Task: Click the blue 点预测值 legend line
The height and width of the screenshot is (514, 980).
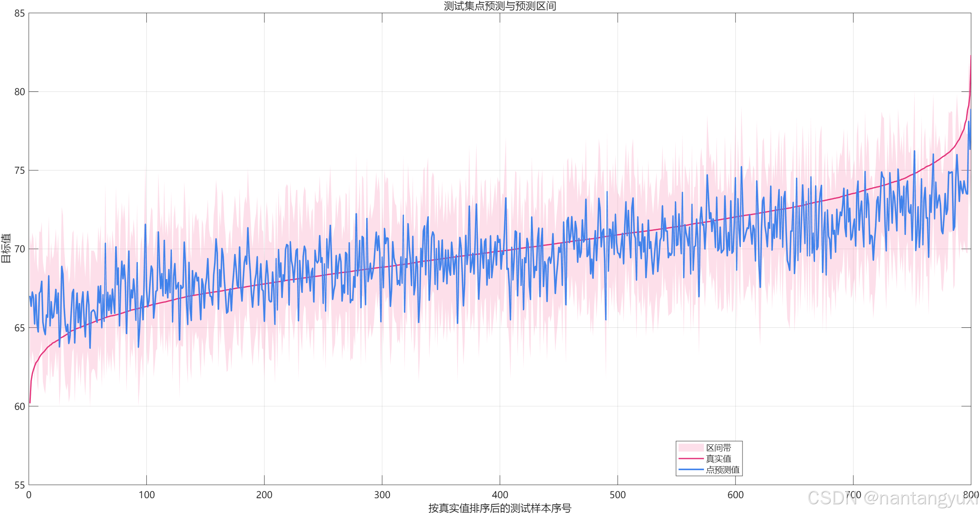Action: 691,469
